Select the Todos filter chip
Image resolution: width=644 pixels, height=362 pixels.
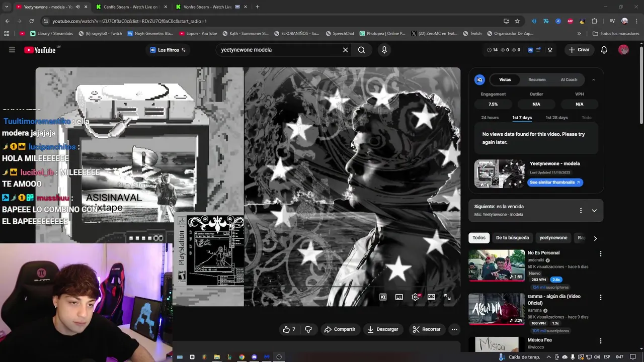point(479,238)
